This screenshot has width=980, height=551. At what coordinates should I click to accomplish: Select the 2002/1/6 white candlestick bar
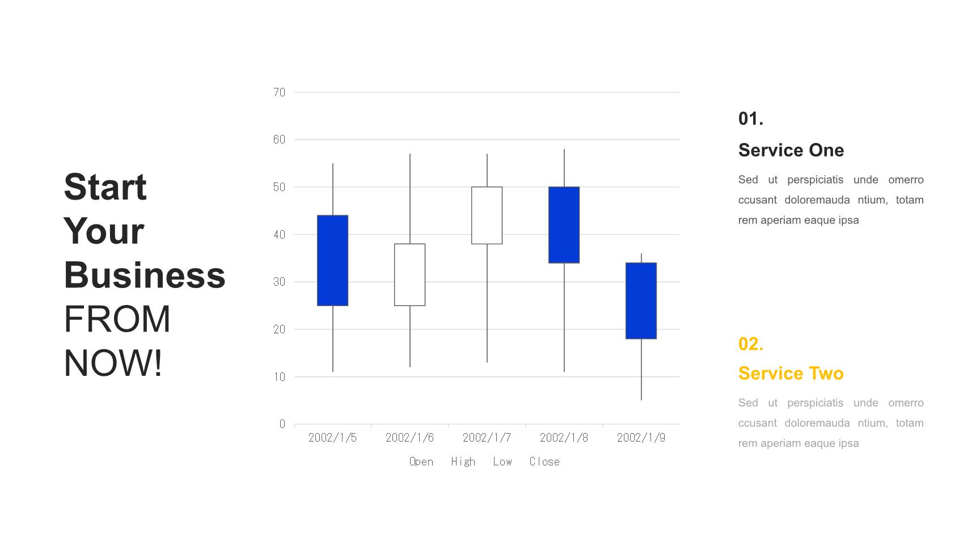coord(409,274)
